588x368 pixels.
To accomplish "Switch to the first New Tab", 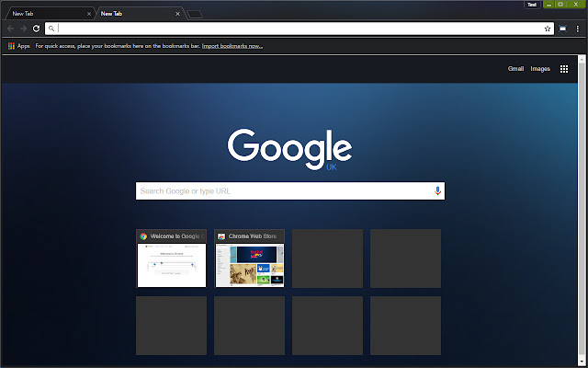I will click(49, 14).
